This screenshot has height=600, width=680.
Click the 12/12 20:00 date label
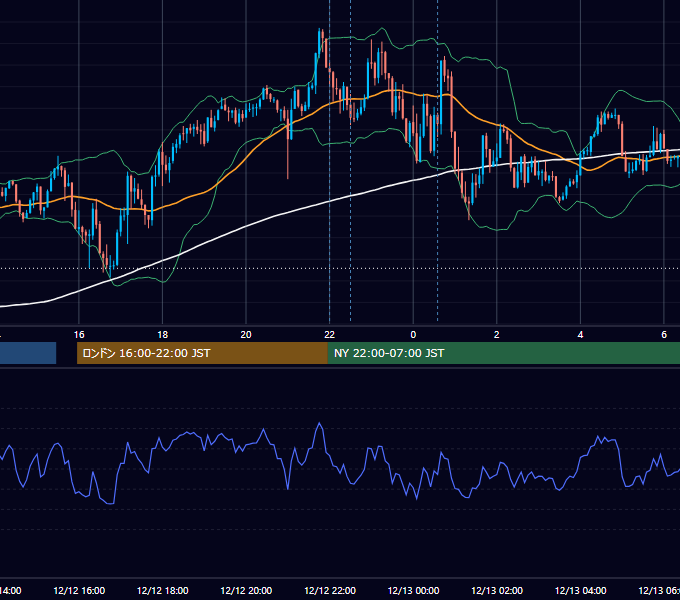point(246,590)
